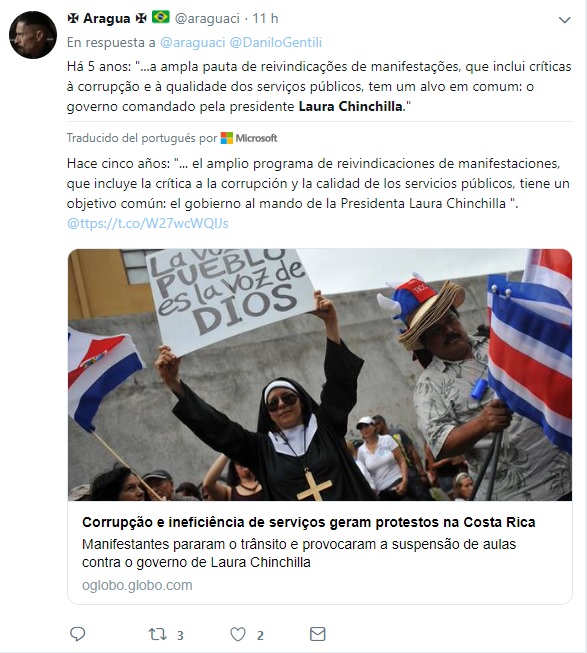Image resolution: width=587 pixels, height=653 pixels.
Task: Open the @DaniloGentili mention link
Action: (276, 42)
